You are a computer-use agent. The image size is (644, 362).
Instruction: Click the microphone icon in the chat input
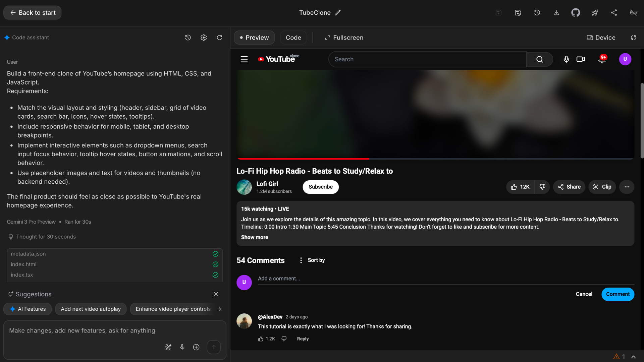[x=182, y=347]
